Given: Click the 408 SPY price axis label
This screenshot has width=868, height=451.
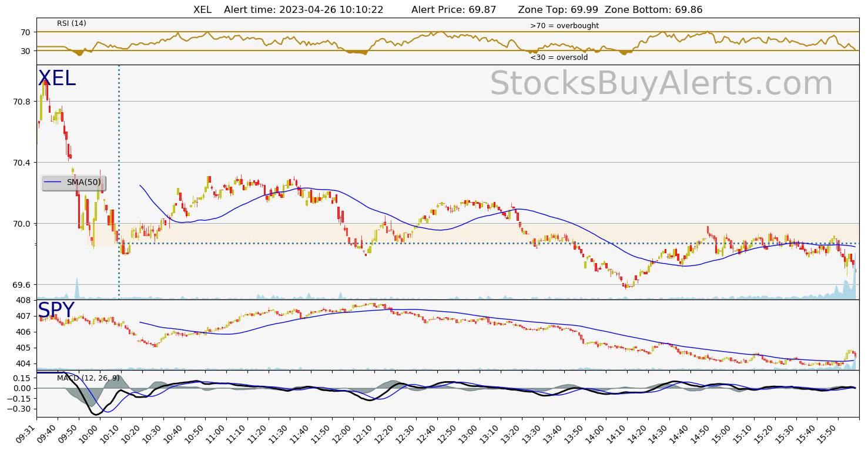Looking at the screenshot, I should (24, 300).
